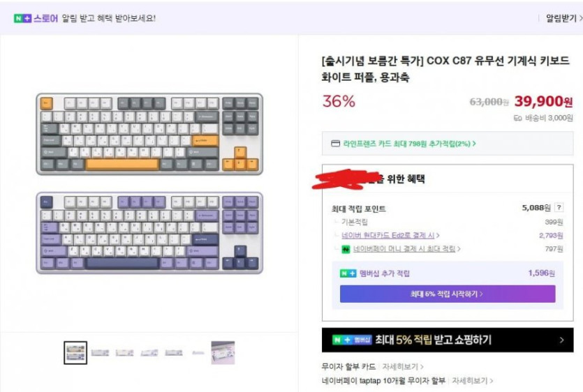Open the black banner's right chevron
583x392 pixels.
pos(562,340)
